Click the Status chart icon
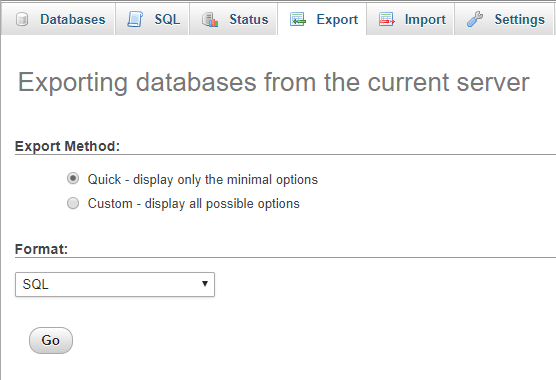 pyautogui.click(x=210, y=19)
